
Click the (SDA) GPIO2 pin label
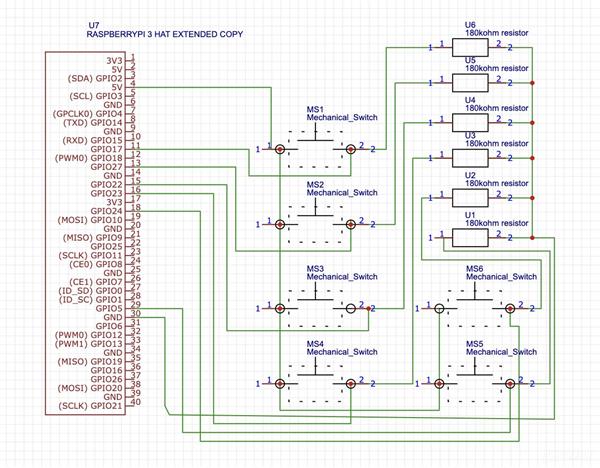click(x=95, y=78)
